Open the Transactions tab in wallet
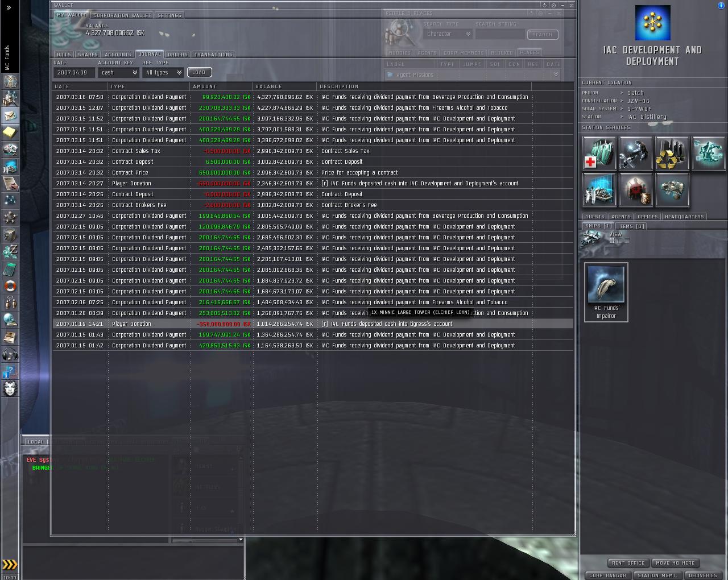The image size is (728, 580). coord(213,55)
